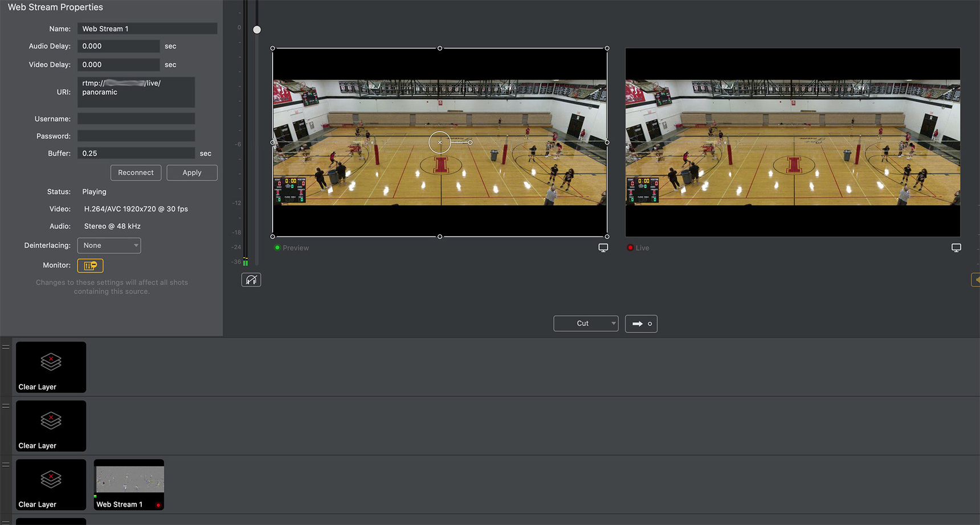Click the Preview green indicator label
Screen dimensions: 980x525
pos(292,248)
